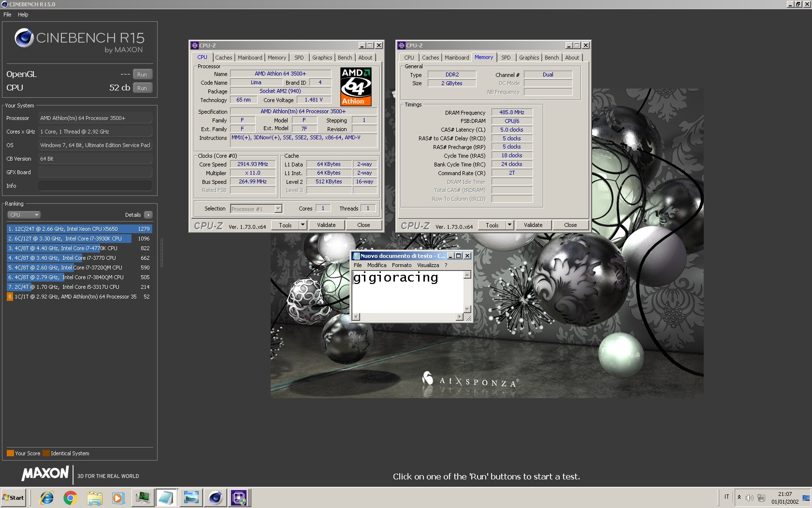The width and height of the screenshot is (812, 508).
Task: Open the monitor utility taskbar icon
Action: click(143, 497)
